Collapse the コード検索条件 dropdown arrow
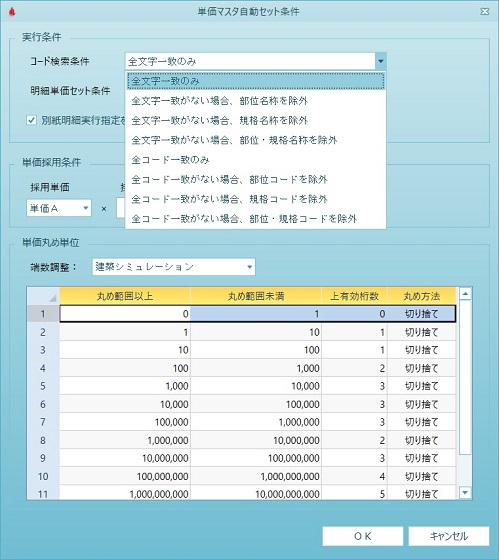 381,61
